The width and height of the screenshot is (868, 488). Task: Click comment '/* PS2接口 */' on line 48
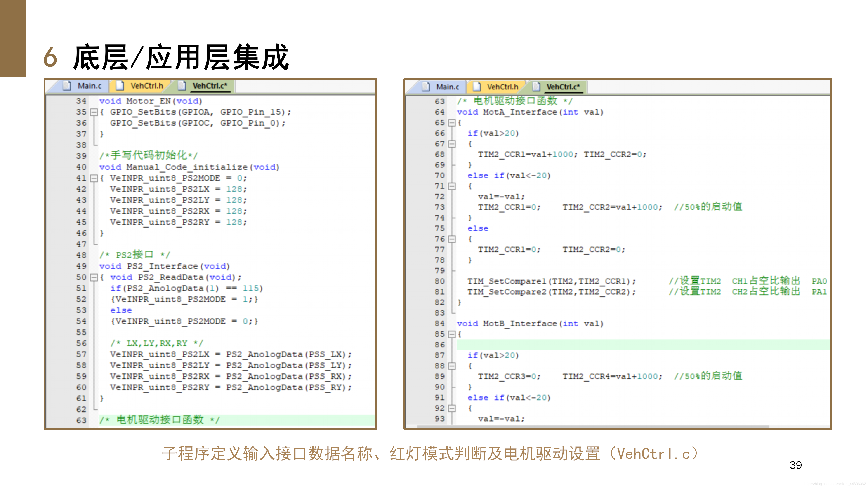point(135,255)
